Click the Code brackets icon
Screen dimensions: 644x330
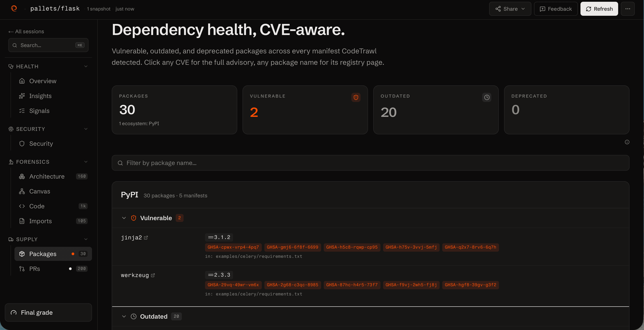point(22,206)
